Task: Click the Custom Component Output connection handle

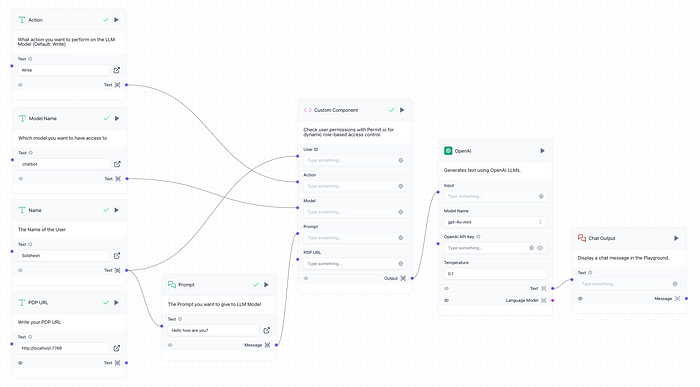Action: (412, 278)
